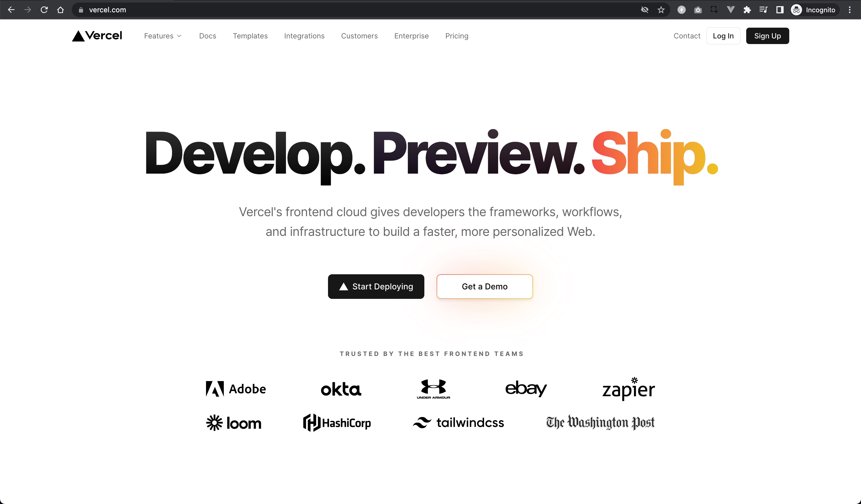The width and height of the screenshot is (861, 504).
Task: Click the ad-block eye-slash icon
Action: click(x=645, y=9)
